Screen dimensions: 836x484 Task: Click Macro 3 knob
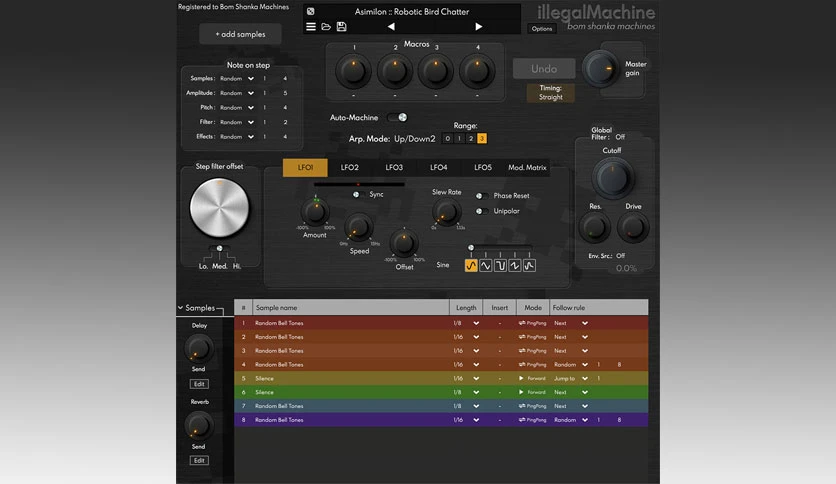[436, 71]
